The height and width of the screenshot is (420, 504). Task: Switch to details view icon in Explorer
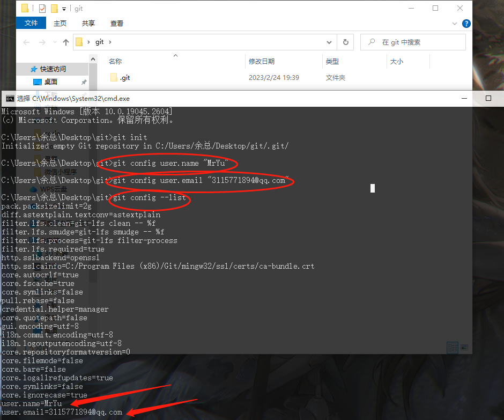[453, 348]
